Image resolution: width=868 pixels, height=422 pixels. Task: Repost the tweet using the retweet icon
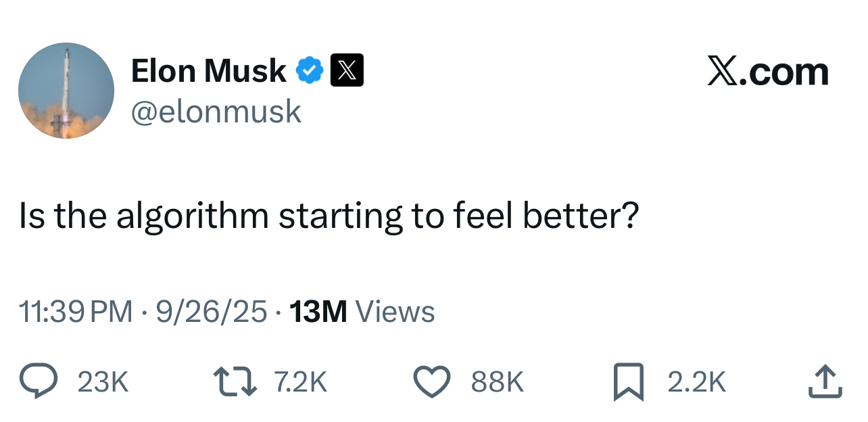click(234, 381)
